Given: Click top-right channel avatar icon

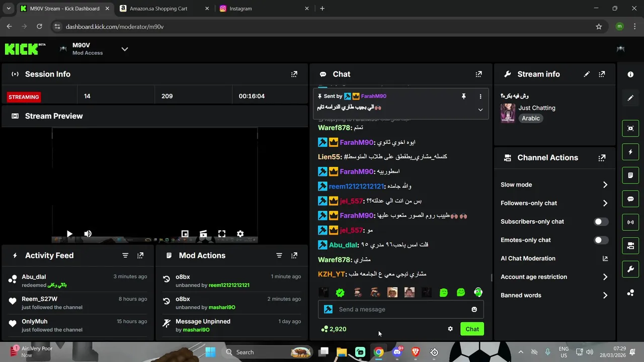Looking at the screenshot, I should tap(621, 49).
